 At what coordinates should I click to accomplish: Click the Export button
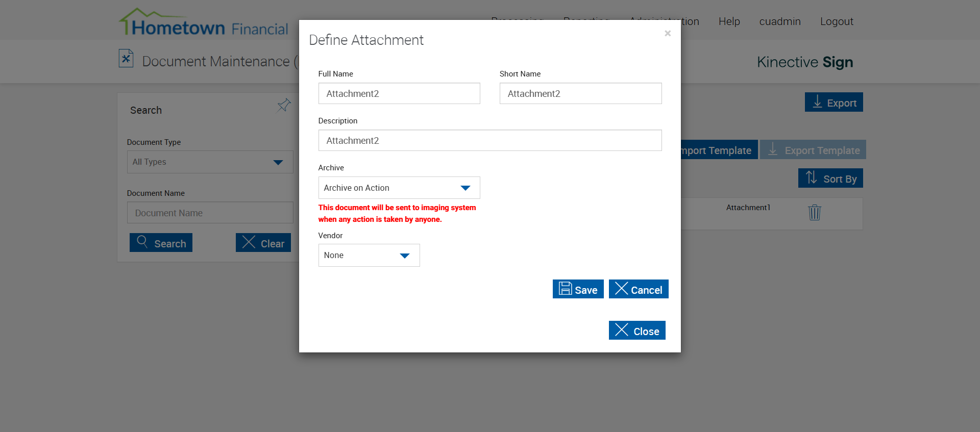tap(834, 103)
